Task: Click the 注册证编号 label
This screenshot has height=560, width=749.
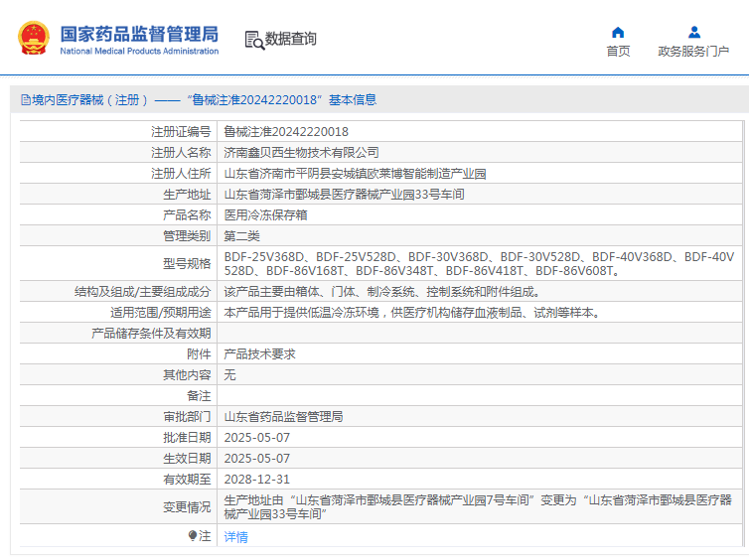Action: click(181, 132)
